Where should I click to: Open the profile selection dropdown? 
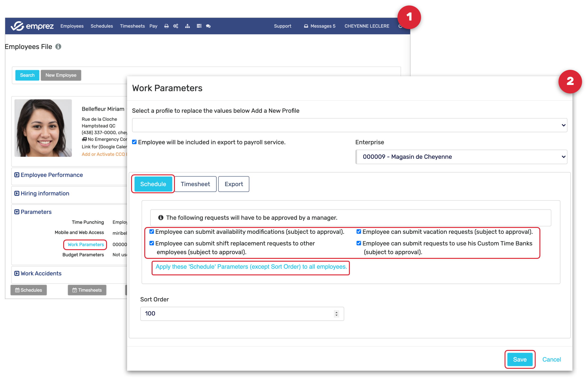point(350,126)
